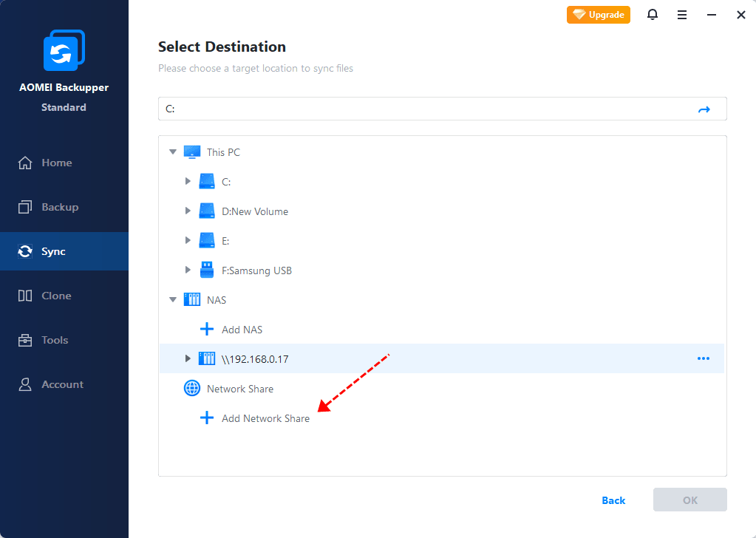Collapse the NAS tree section

point(173,300)
